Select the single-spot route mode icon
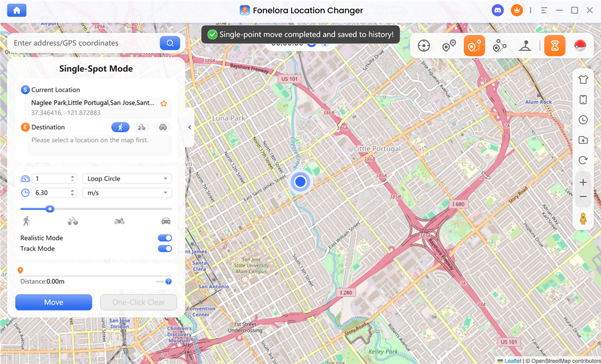This screenshot has height=364, width=601. [x=474, y=46]
